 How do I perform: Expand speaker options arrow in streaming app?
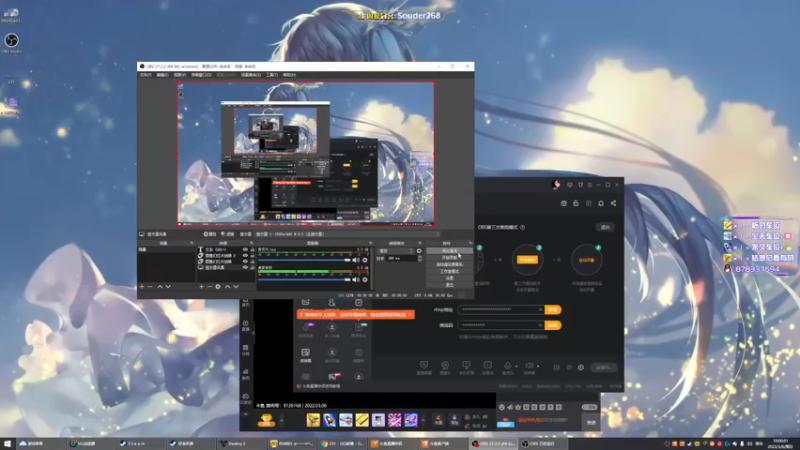click(x=538, y=366)
